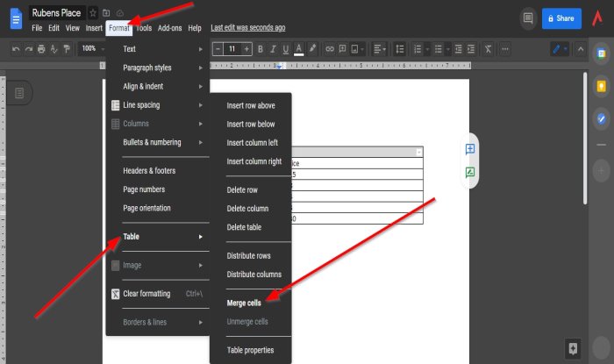
Task: Click the document status cloud icon
Action: 120,13
